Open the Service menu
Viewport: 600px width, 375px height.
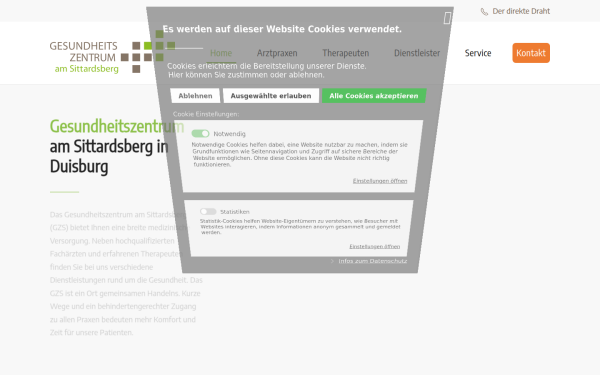pos(478,53)
